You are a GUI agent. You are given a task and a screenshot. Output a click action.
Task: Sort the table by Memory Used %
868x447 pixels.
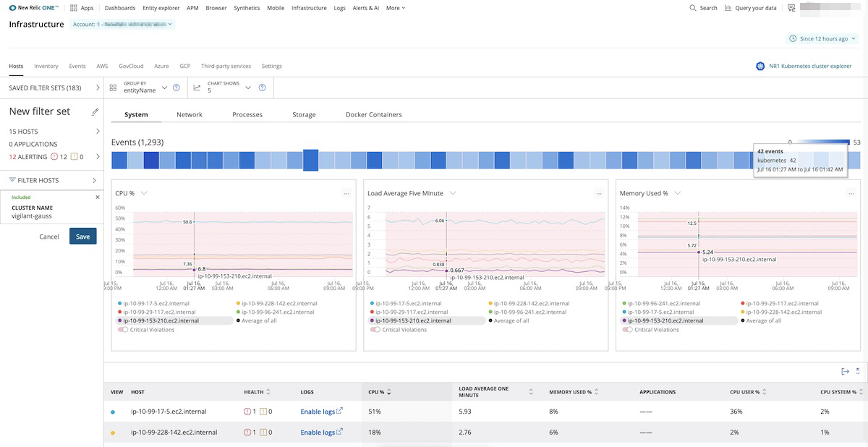coord(597,392)
